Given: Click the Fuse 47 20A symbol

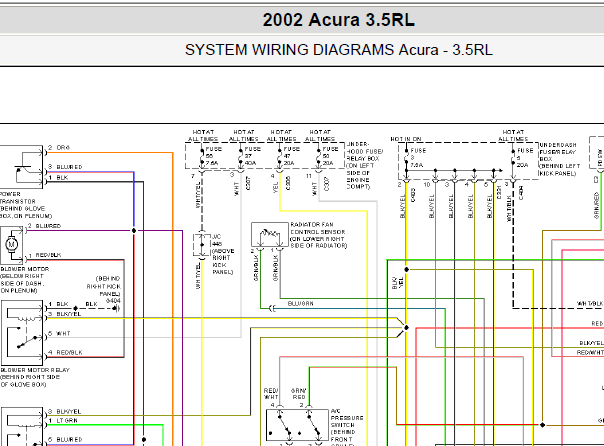Looking at the screenshot, I should click(x=280, y=157).
